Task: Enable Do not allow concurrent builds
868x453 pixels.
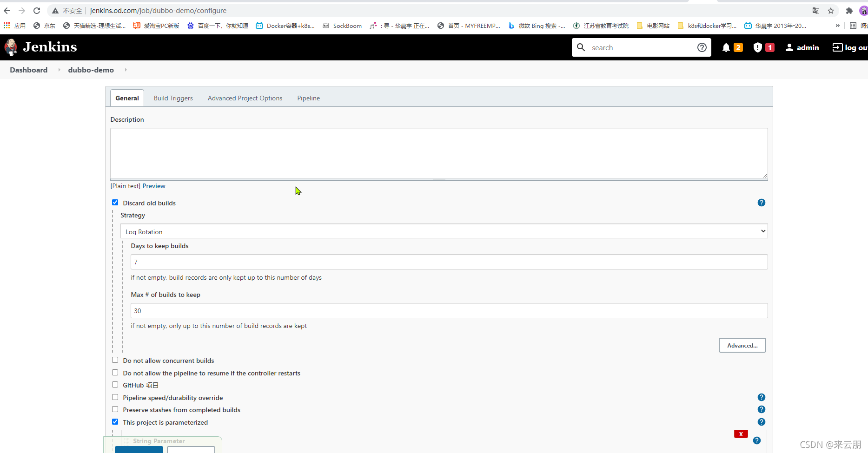Action: click(x=115, y=360)
